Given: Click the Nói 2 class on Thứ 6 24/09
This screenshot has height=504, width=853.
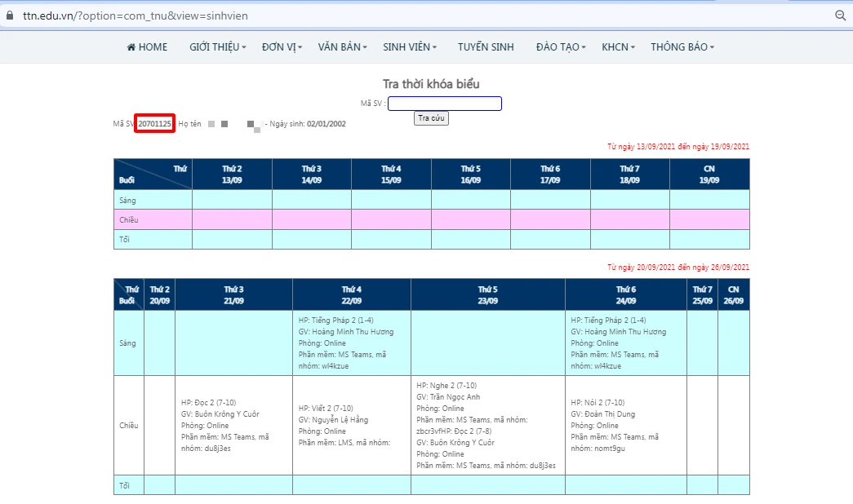Looking at the screenshot, I should coord(625,425).
